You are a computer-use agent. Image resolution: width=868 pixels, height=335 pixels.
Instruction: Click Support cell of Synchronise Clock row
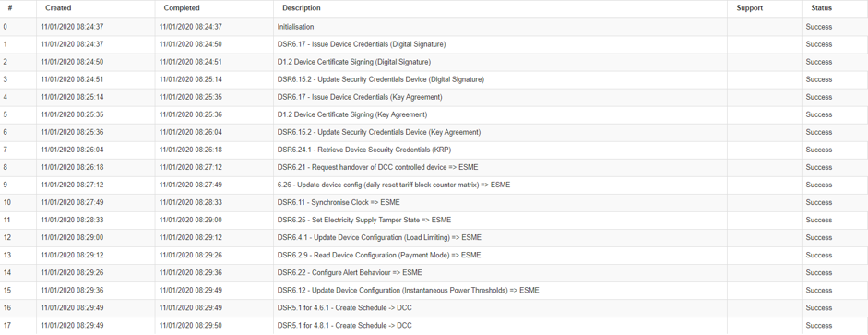(x=765, y=203)
